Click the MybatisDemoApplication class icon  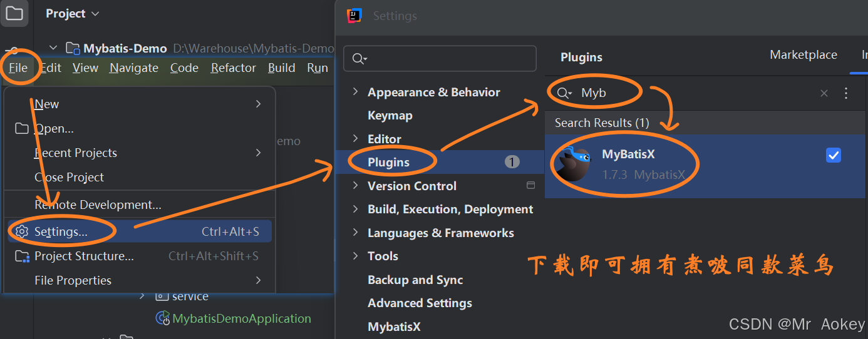pos(162,318)
